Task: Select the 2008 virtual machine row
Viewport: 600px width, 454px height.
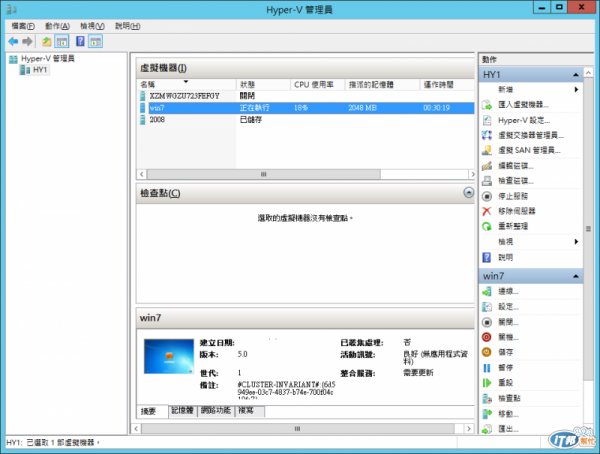Action: [x=305, y=120]
